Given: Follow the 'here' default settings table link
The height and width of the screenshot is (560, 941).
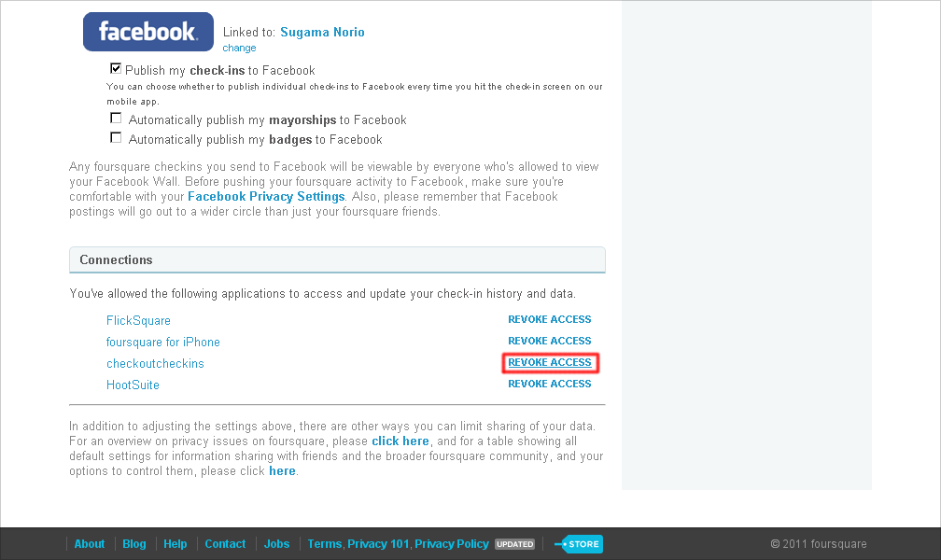Looking at the screenshot, I should (282, 471).
